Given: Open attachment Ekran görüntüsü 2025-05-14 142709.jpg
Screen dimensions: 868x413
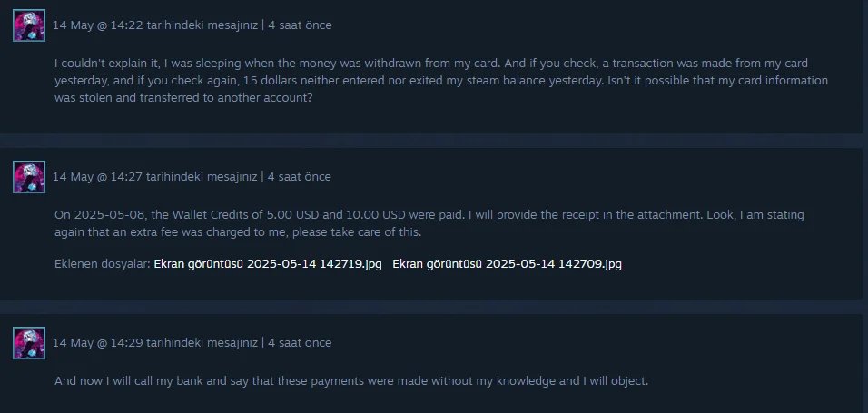Looking at the screenshot, I should point(507,264).
